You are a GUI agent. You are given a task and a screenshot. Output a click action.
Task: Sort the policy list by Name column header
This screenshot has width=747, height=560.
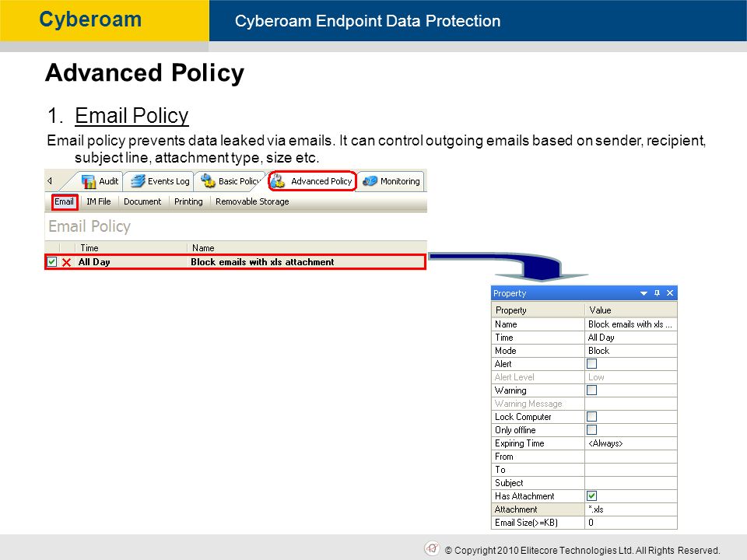(x=307, y=247)
